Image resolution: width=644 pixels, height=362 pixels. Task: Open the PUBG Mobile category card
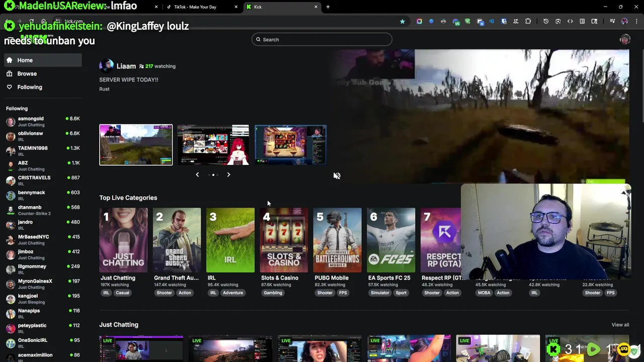tap(338, 240)
